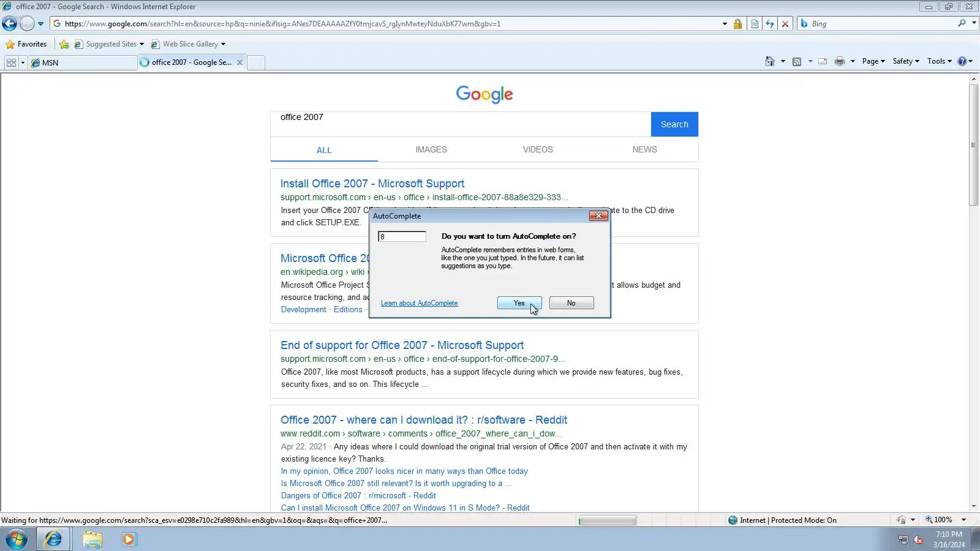Click the Quick Tabs grid icon
The width and height of the screenshot is (980, 551).
coord(11,62)
